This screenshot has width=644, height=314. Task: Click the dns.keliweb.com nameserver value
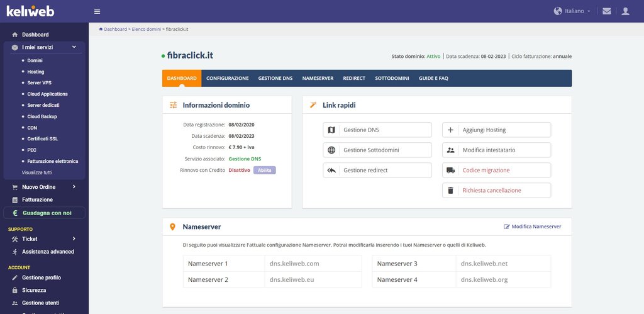[294, 264]
